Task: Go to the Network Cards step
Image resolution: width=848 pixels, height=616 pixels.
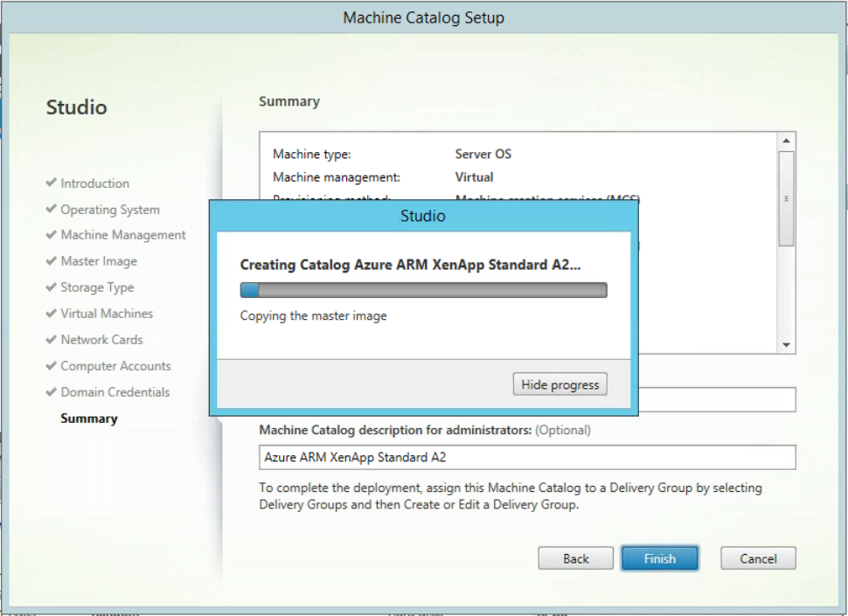Action: click(101, 340)
